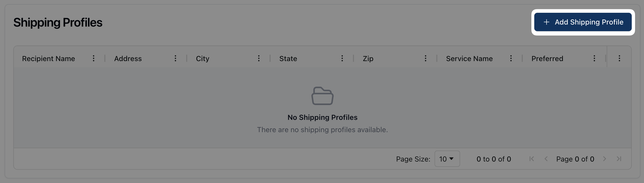644x183 pixels.
Task: Open Zip column options menu
Action: click(x=426, y=59)
